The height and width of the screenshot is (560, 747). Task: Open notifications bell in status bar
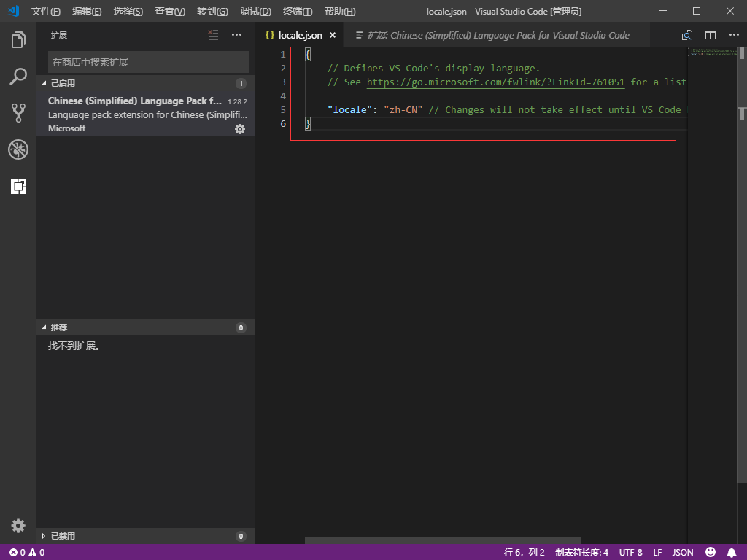(x=732, y=553)
